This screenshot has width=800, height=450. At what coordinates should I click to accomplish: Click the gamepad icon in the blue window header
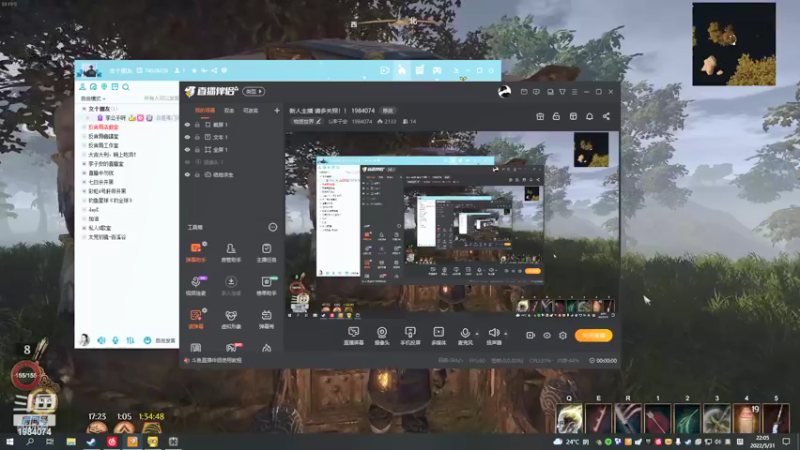click(x=437, y=70)
